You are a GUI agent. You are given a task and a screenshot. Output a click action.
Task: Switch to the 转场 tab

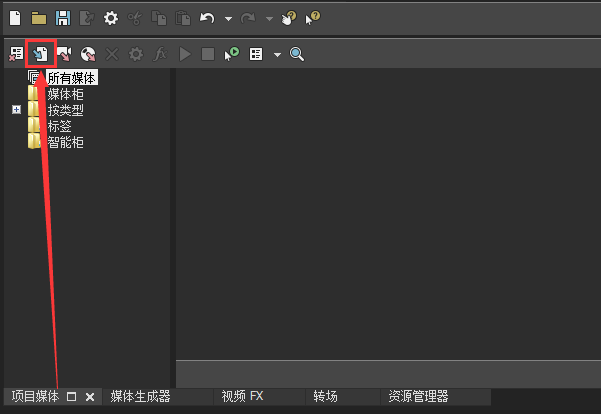(x=325, y=396)
